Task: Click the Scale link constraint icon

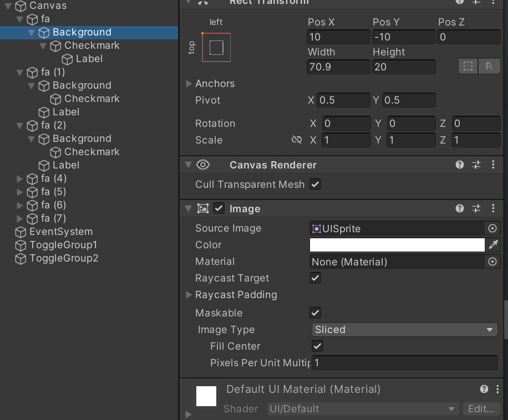Action: pos(297,140)
